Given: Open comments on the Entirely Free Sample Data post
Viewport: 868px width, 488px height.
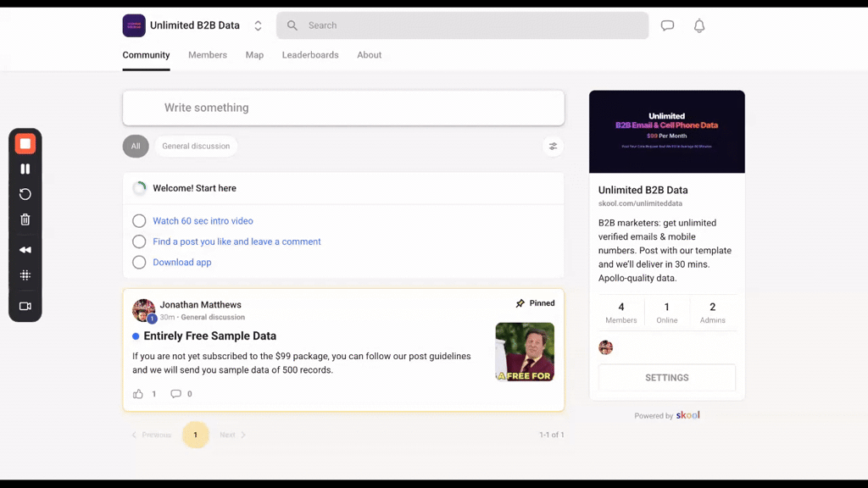Looking at the screenshot, I should point(175,394).
